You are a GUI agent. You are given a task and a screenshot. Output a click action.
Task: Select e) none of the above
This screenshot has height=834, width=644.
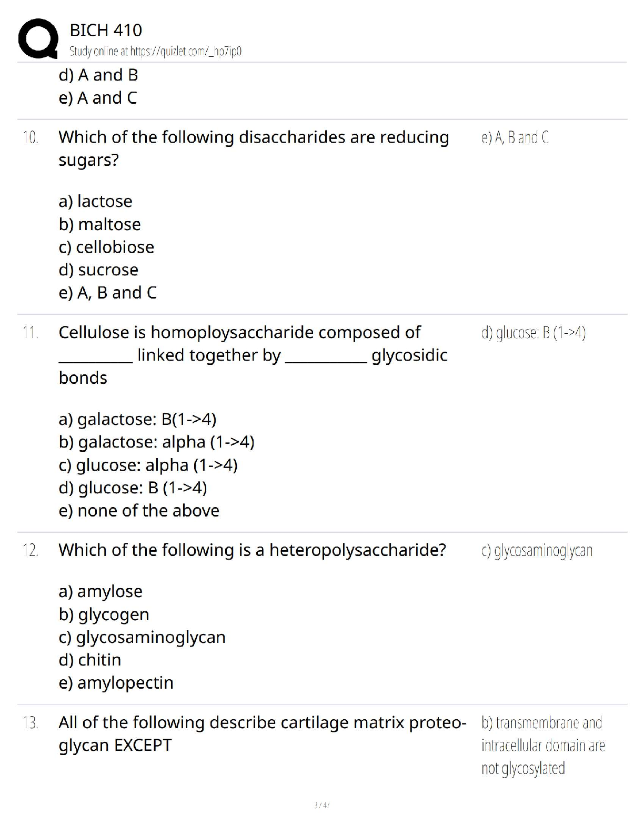[x=139, y=511]
